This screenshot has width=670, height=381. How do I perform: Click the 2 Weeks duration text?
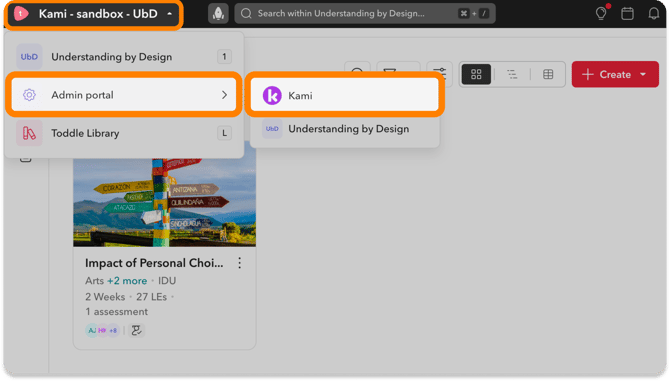(105, 297)
